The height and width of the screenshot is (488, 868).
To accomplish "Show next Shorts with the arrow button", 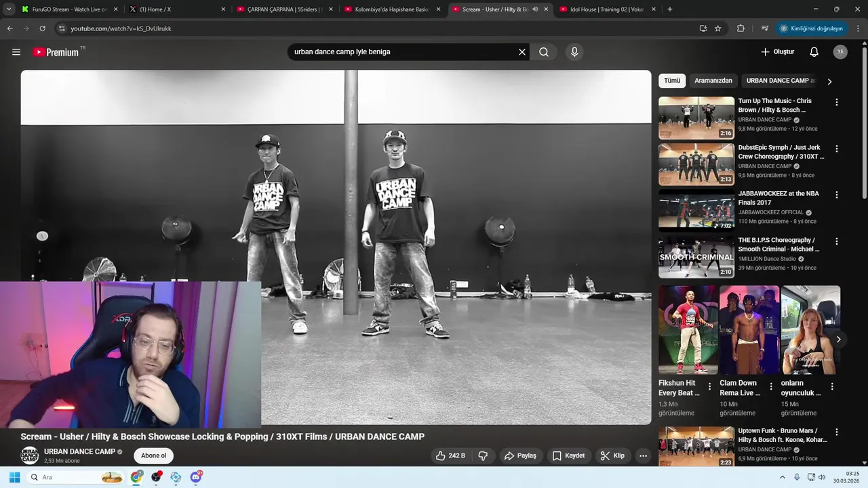I will pos(838,340).
